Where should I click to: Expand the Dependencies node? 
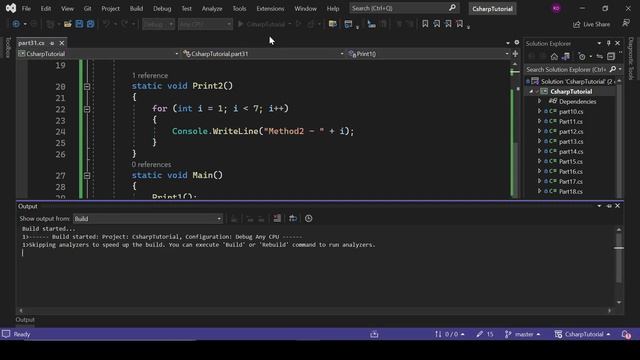540,101
